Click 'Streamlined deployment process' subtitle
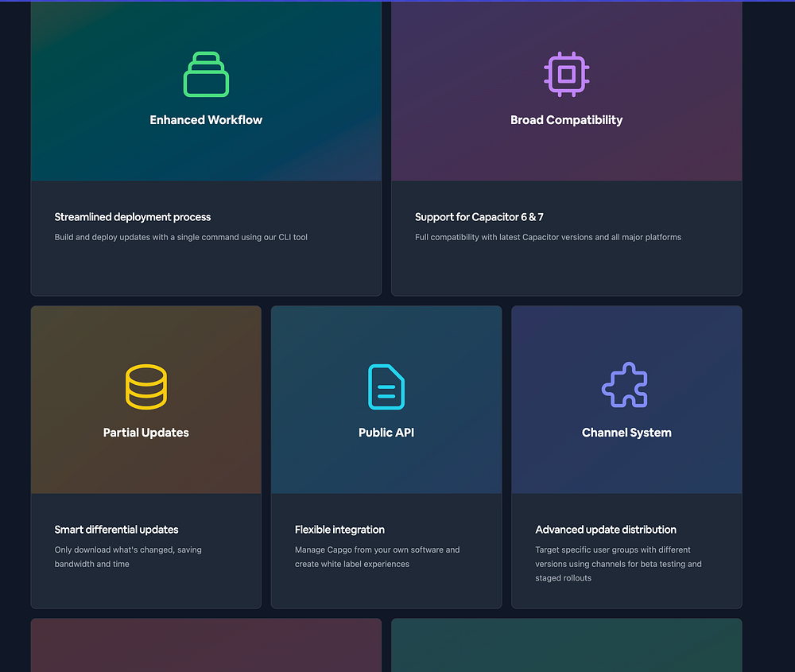Screen dimensions: 795x672 pos(132,217)
